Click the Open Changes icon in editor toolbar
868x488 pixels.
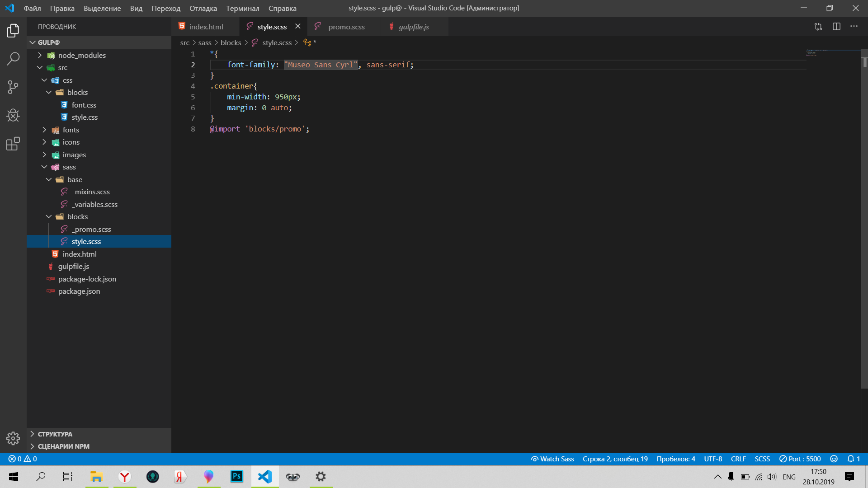coord(818,27)
